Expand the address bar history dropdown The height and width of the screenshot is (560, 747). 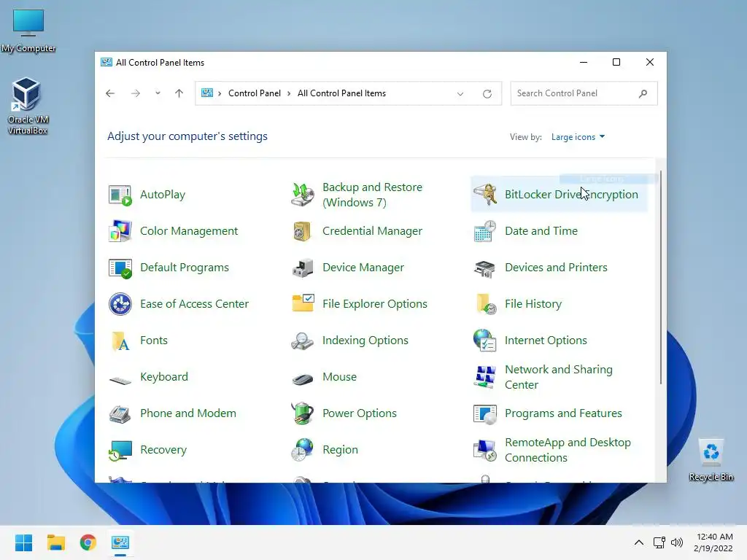point(460,94)
